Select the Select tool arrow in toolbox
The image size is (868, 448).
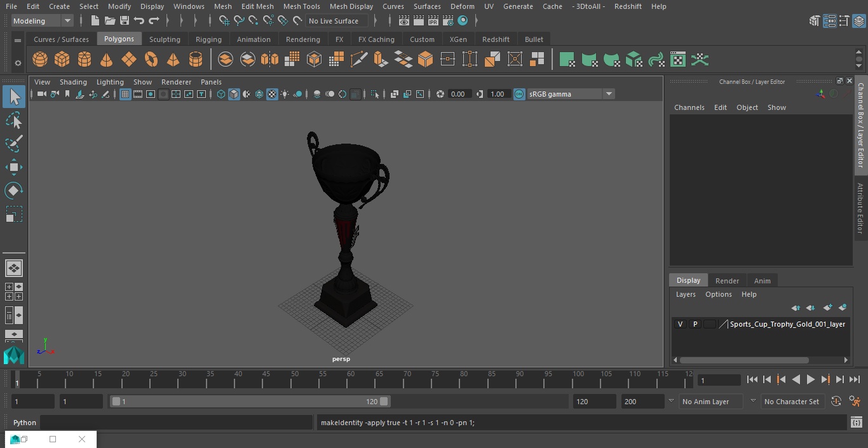[x=14, y=97]
